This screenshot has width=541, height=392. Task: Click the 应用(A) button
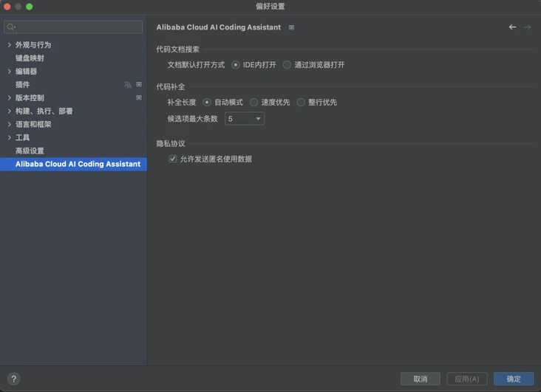pos(467,379)
